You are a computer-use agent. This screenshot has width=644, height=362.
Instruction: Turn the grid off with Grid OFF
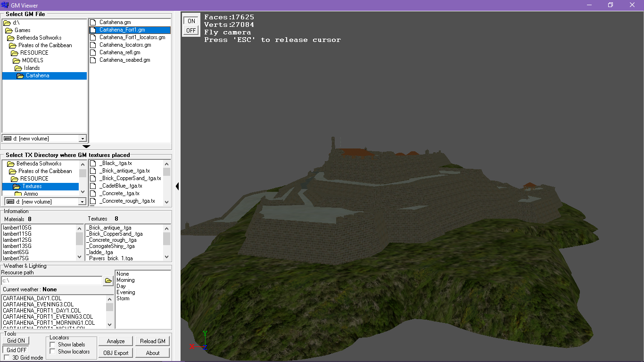click(x=16, y=350)
